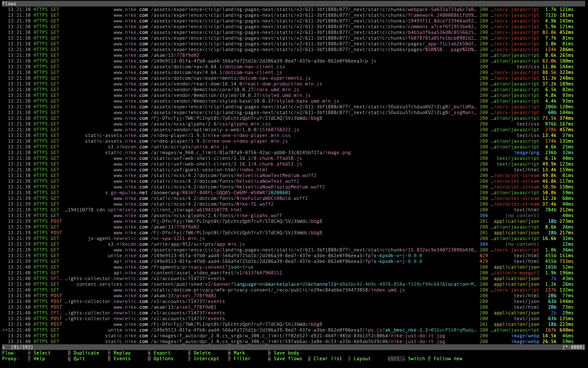Select the optimizely 15368750322.js flow

point(294,130)
